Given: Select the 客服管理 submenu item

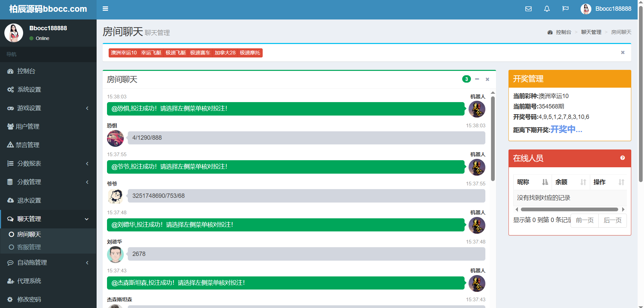Looking at the screenshot, I should coord(48,247).
